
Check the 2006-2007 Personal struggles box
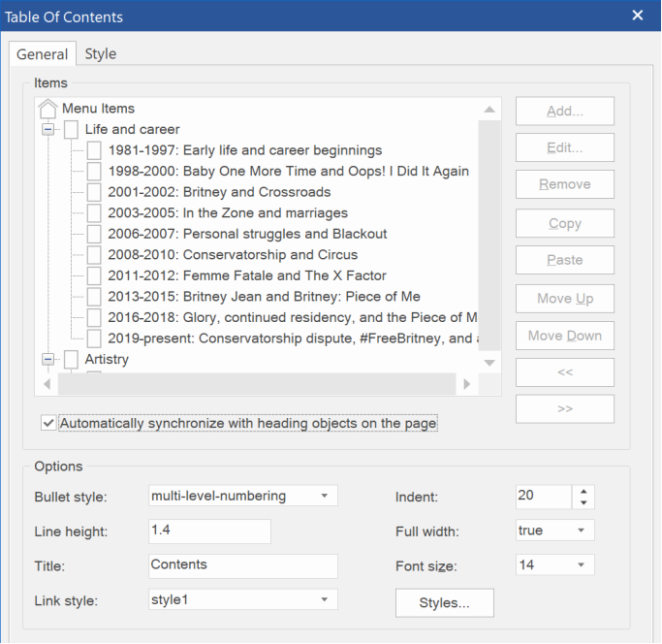[94, 234]
